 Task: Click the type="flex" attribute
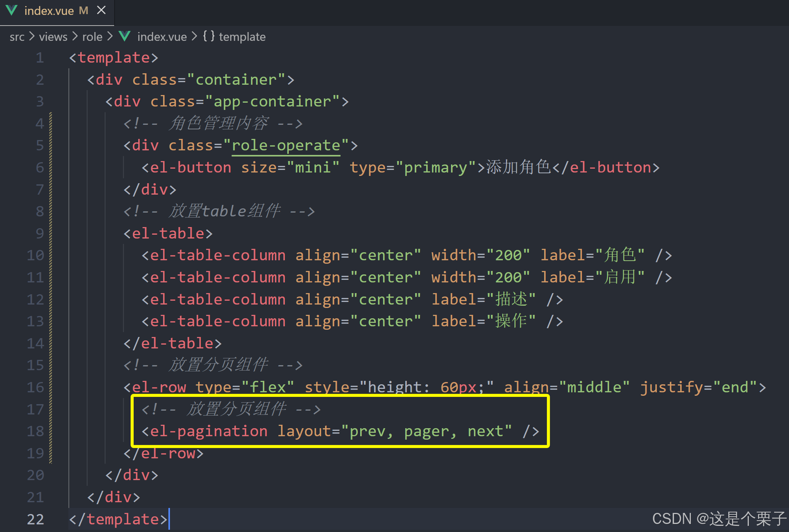(245, 388)
